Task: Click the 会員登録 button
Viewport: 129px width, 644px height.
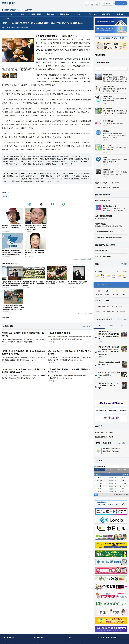Action: [107, 3]
